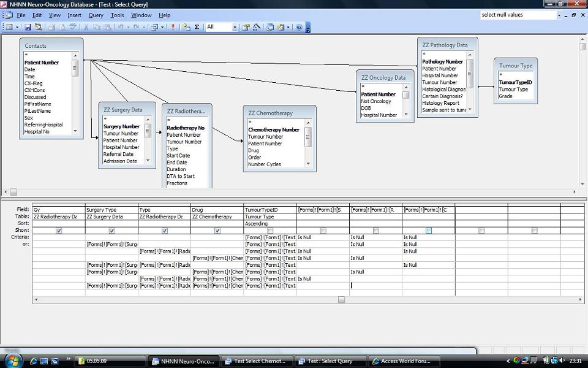Run the query with the exclamation icon
This screenshot has height=368, width=588.
pyautogui.click(x=173, y=27)
